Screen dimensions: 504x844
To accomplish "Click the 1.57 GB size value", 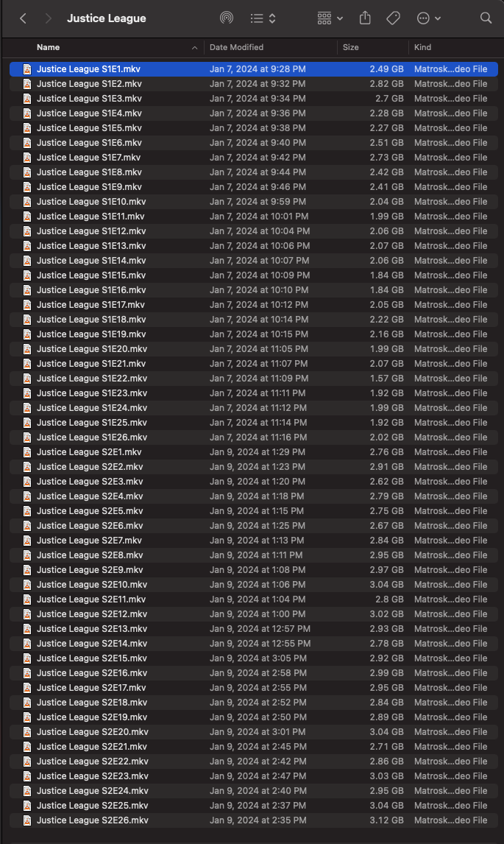I will point(387,379).
